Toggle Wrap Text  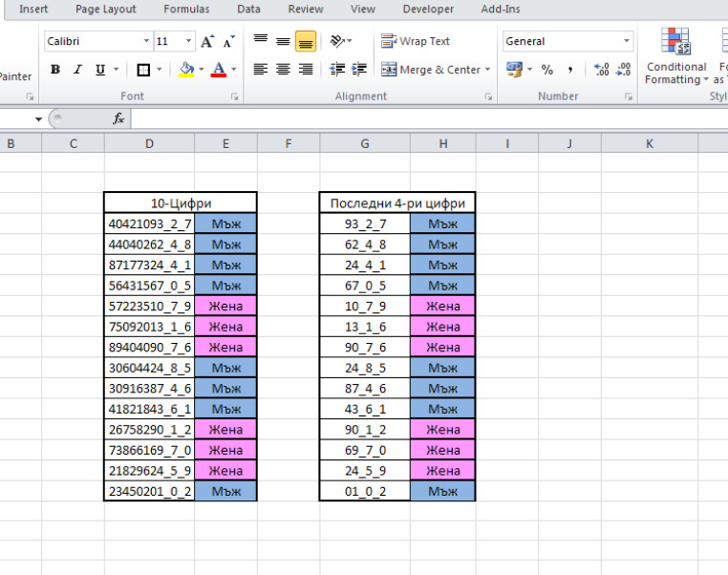[x=415, y=41]
